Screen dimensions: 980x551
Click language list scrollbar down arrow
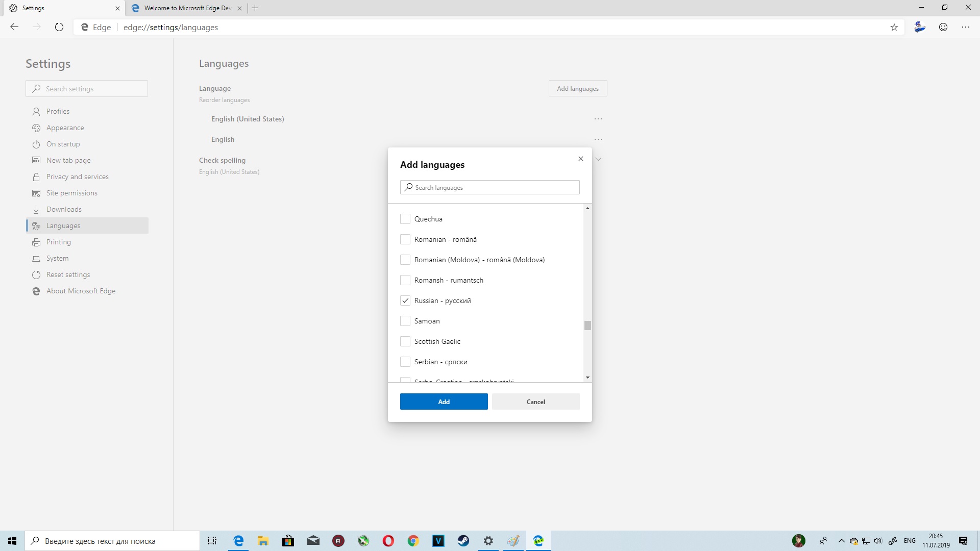click(x=588, y=378)
